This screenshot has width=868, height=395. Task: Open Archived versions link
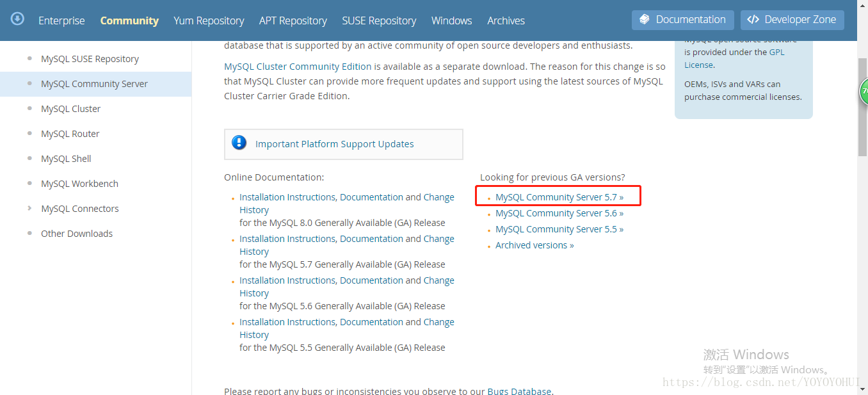pos(534,245)
